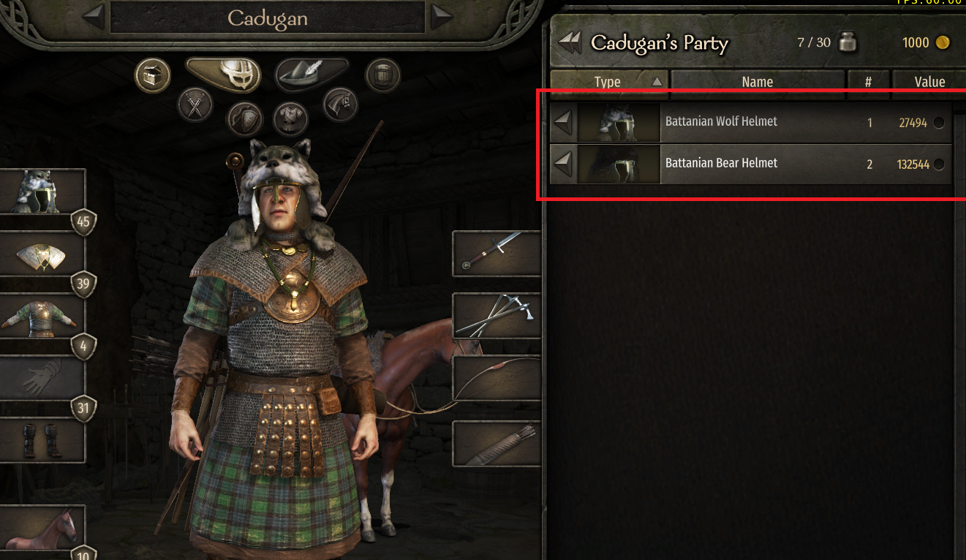Go to previous character before Cadugan
966x560 pixels.
pos(94,17)
